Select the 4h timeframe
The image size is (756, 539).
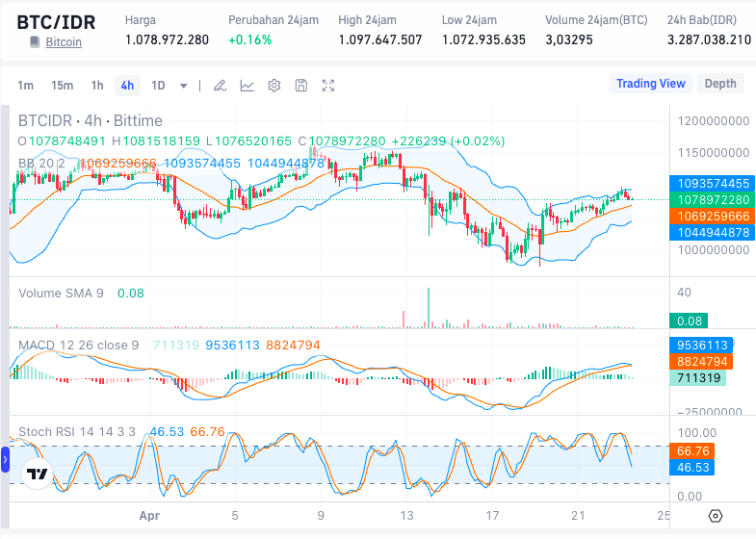pos(127,86)
